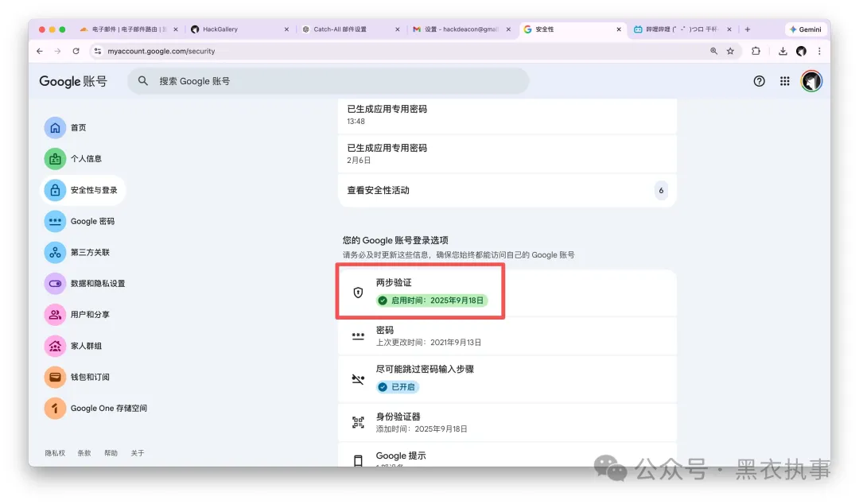Viewport: 859px width, 504px height.
Task: Click the 两步验证 shield icon
Action: (x=358, y=293)
